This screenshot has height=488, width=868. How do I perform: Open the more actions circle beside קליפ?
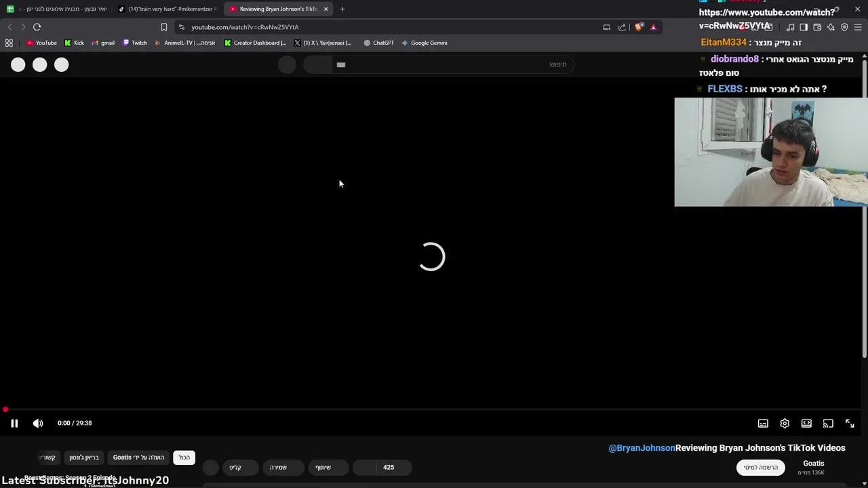[211, 467]
